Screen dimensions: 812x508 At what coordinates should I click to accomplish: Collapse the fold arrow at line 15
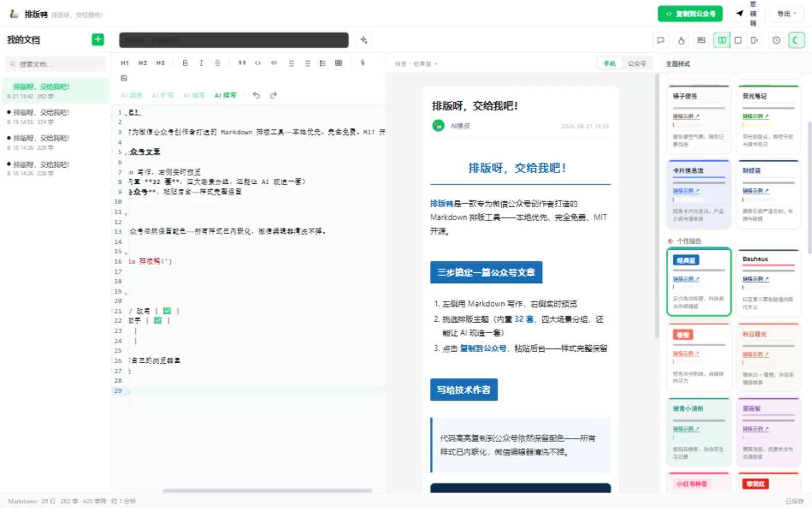click(x=126, y=253)
